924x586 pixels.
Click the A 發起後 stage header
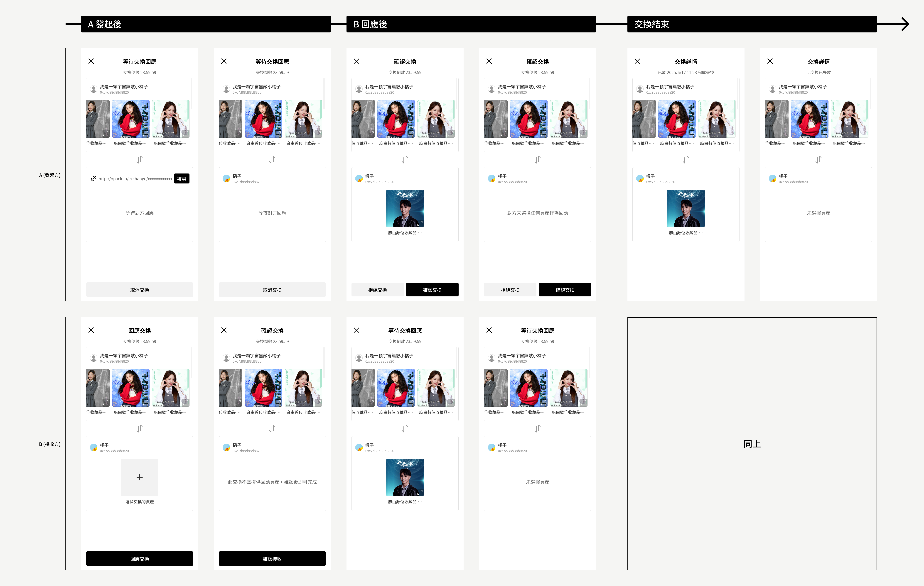pyautogui.click(x=206, y=24)
